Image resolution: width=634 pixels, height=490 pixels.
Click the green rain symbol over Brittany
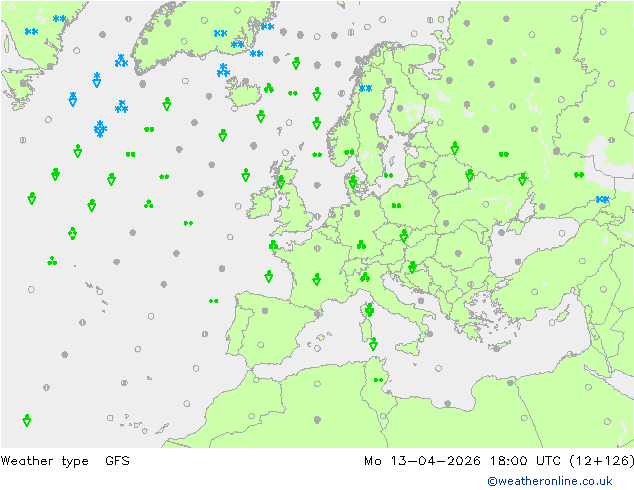(x=273, y=245)
